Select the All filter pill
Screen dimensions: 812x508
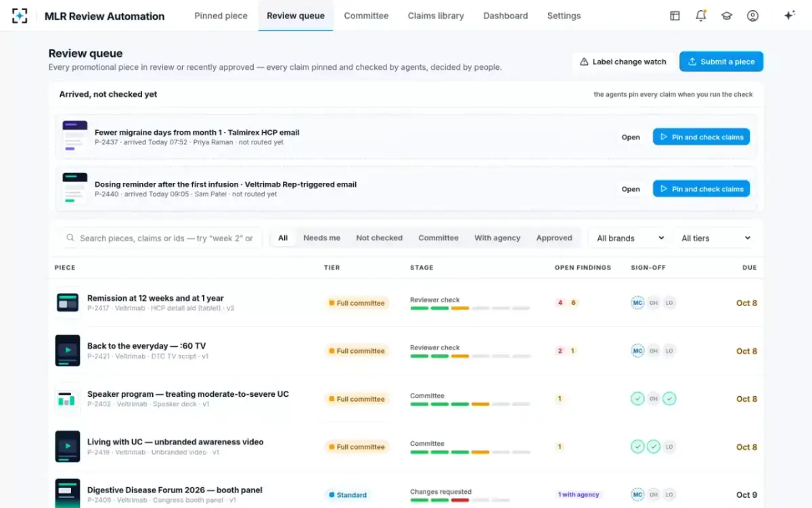coord(283,238)
